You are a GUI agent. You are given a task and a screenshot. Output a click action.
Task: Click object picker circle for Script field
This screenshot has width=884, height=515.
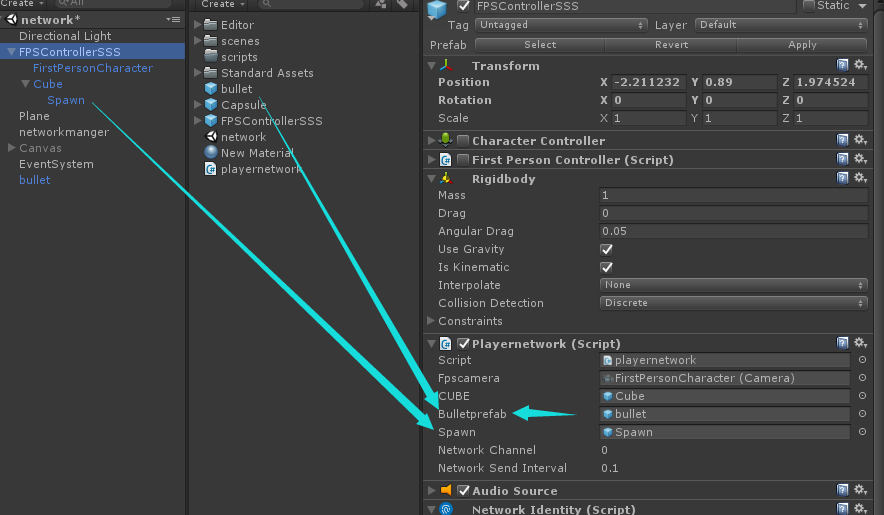pos(862,360)
